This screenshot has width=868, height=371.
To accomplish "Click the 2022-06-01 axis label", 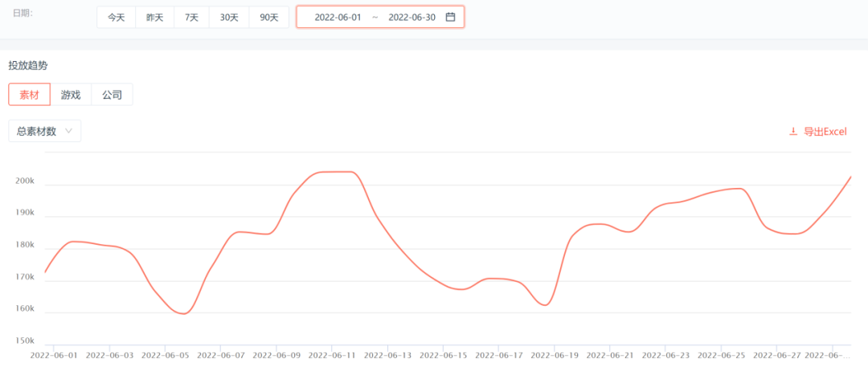I will (x=55, y=355).
